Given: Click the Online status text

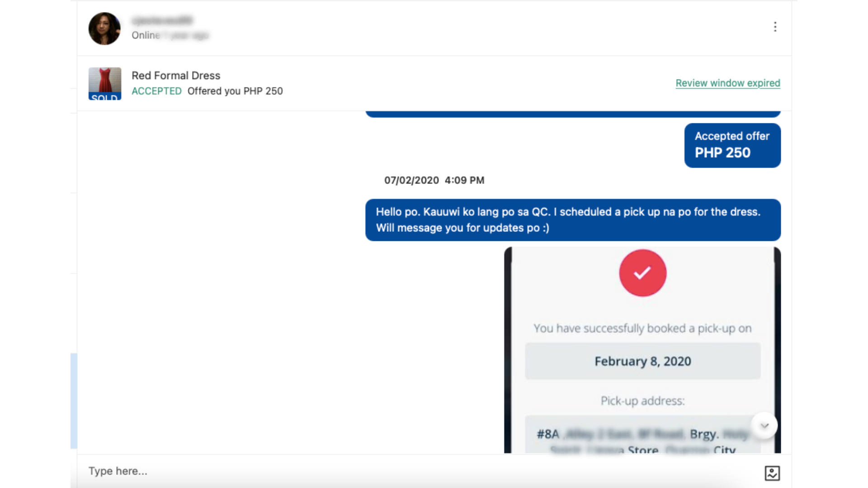Looking at the screenshot, I should click(x=146, y=35).
